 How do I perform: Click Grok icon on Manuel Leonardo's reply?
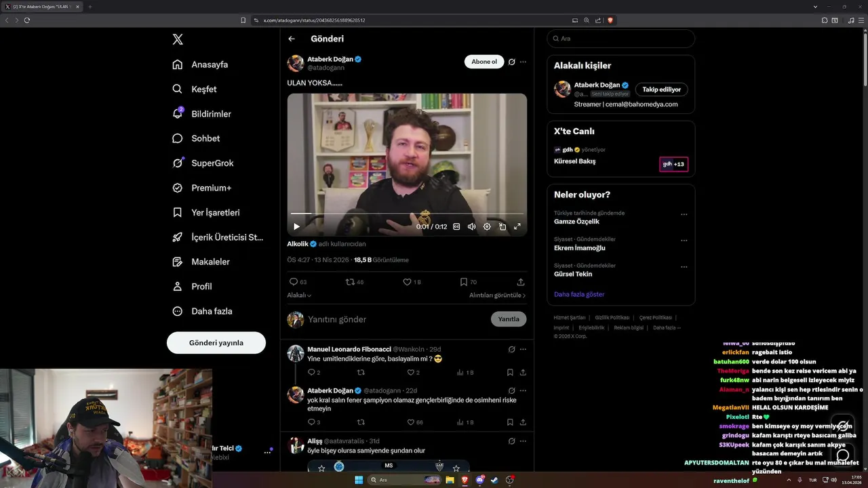pos(512,349)
